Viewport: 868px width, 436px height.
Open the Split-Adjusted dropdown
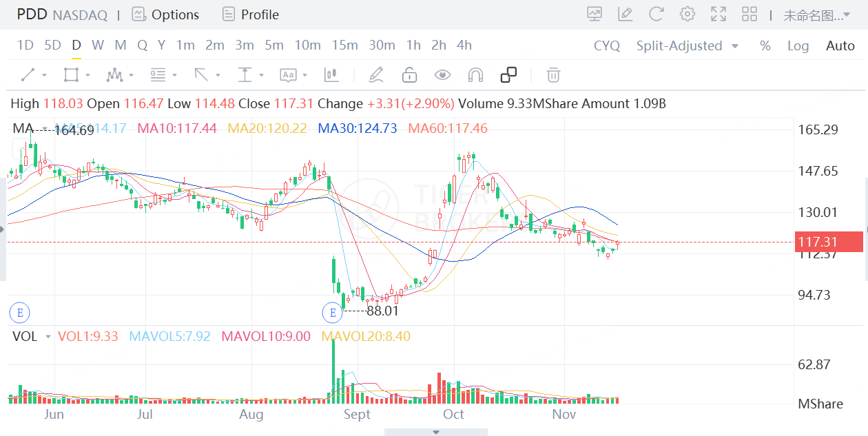coord(687,45)
